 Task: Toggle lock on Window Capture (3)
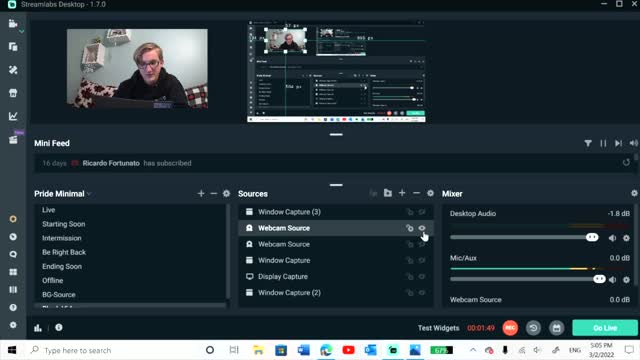click(x=409, y=212)
